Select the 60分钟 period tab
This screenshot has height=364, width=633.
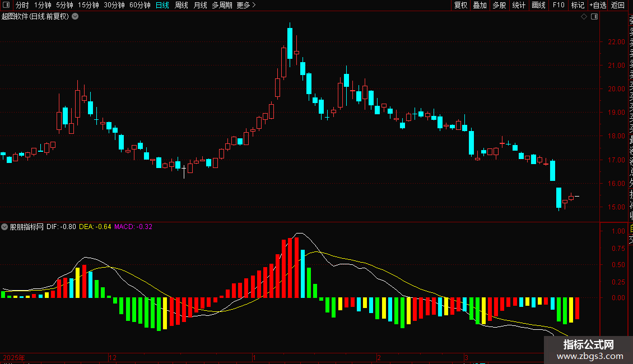click(139, 5)
